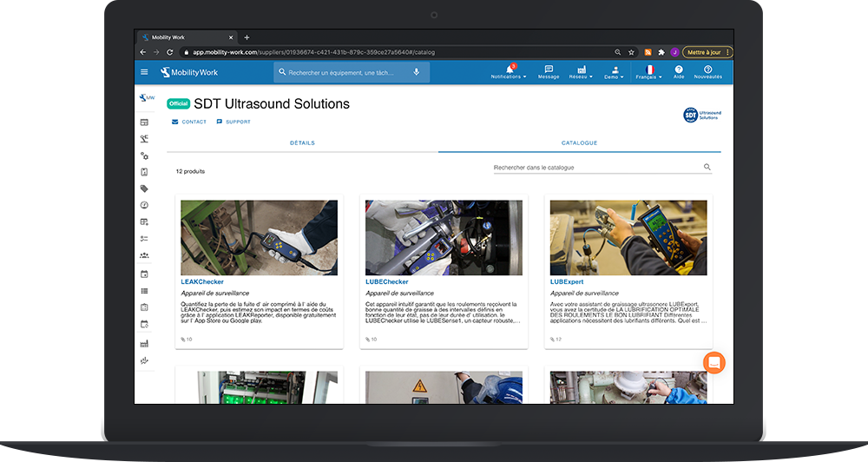Open the bulleted list sidebar icon
868x462 pixels.
point(144,291)
